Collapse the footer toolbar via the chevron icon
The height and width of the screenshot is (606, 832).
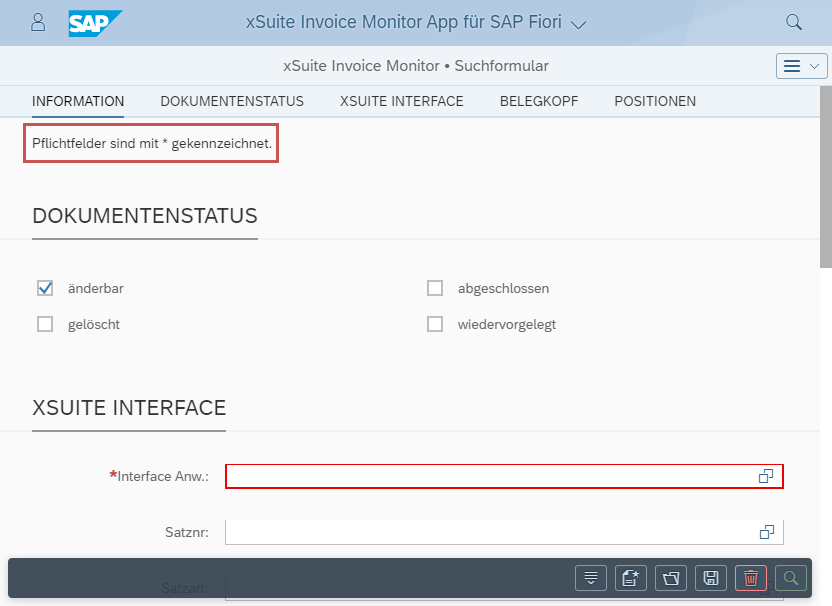(590, 578)
